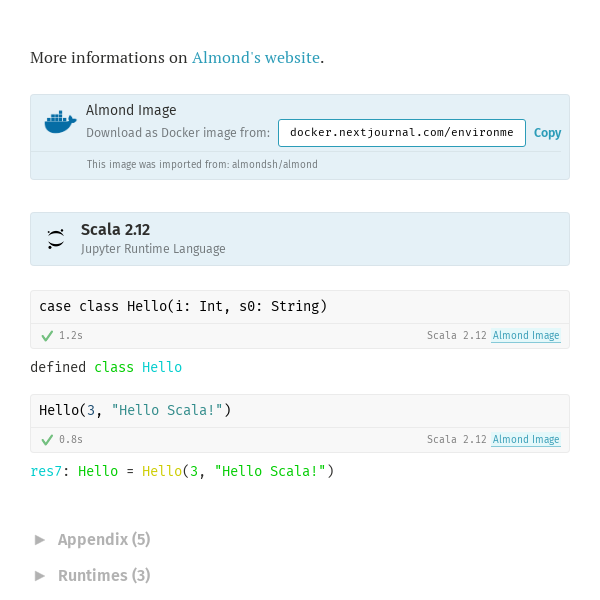
Task: Expand the Runtimes (3) section arrow
Action: click(x=40, y=576)
